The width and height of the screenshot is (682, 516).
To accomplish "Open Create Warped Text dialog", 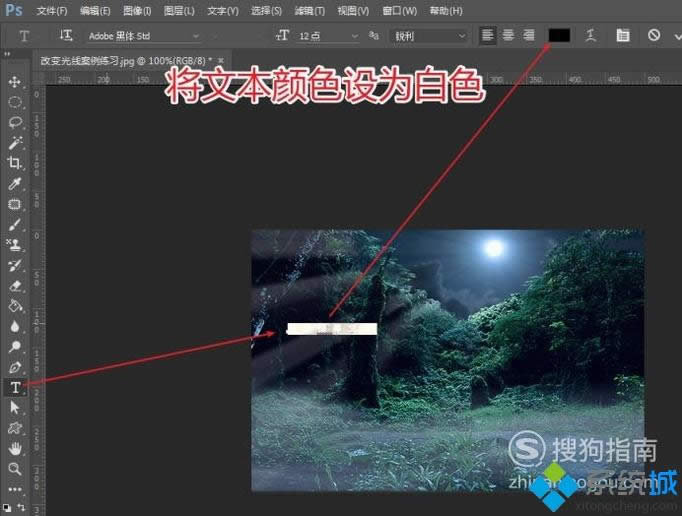I will click(x=590, y=35).
